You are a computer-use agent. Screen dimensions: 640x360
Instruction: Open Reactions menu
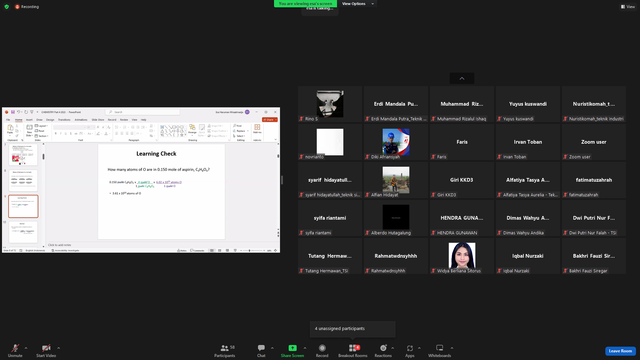383,350
